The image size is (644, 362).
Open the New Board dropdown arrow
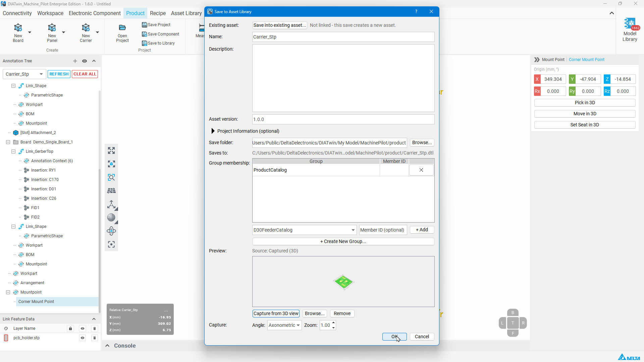point(30,32)
